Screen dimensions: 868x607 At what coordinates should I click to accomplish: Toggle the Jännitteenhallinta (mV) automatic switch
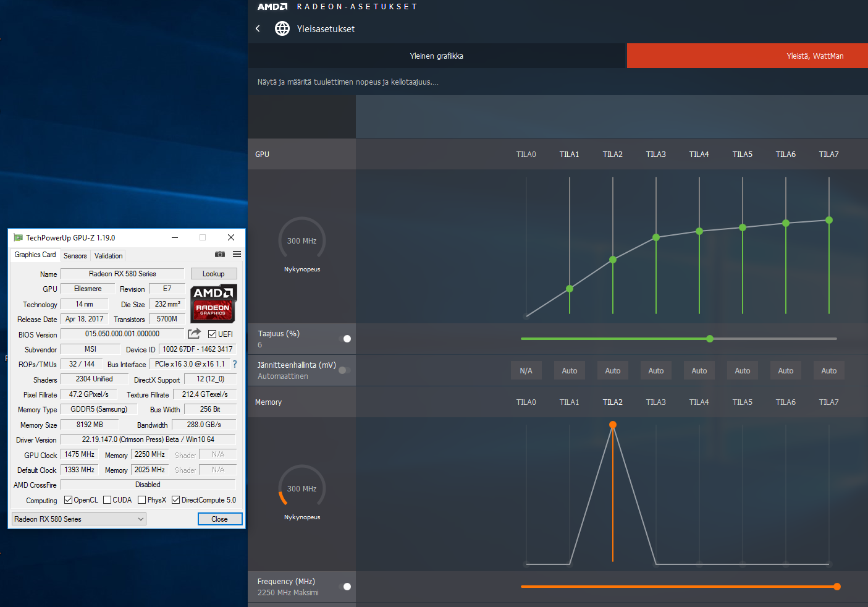pyautogui.click(x=345, y=370)
